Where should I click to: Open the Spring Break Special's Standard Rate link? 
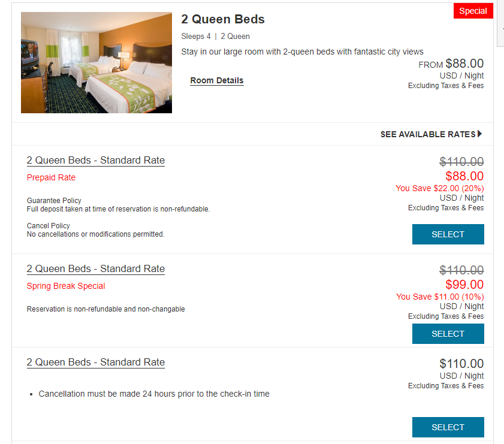(96, 268)
